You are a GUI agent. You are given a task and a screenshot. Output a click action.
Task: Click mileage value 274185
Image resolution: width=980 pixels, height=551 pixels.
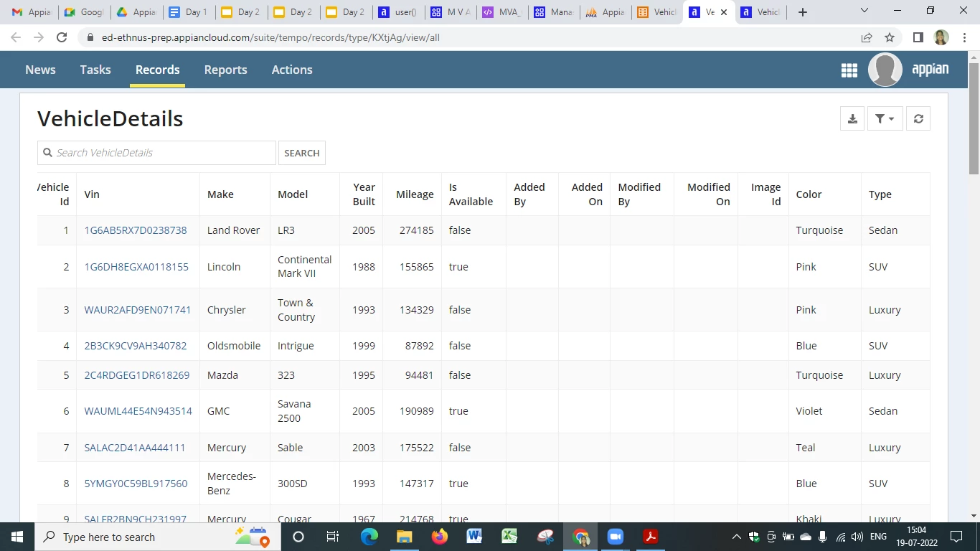tap(417, 230)
